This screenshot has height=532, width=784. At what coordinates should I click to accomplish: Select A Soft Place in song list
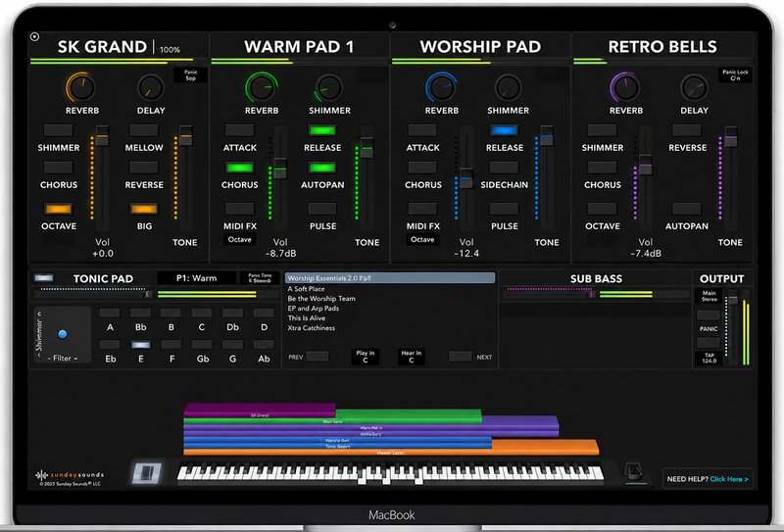pos(306,289)
